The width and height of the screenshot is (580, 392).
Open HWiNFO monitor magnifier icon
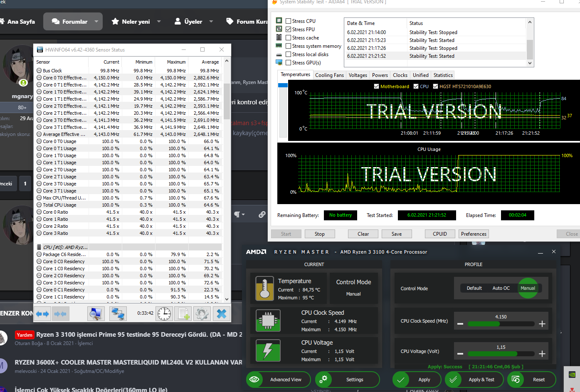(96, 313)
